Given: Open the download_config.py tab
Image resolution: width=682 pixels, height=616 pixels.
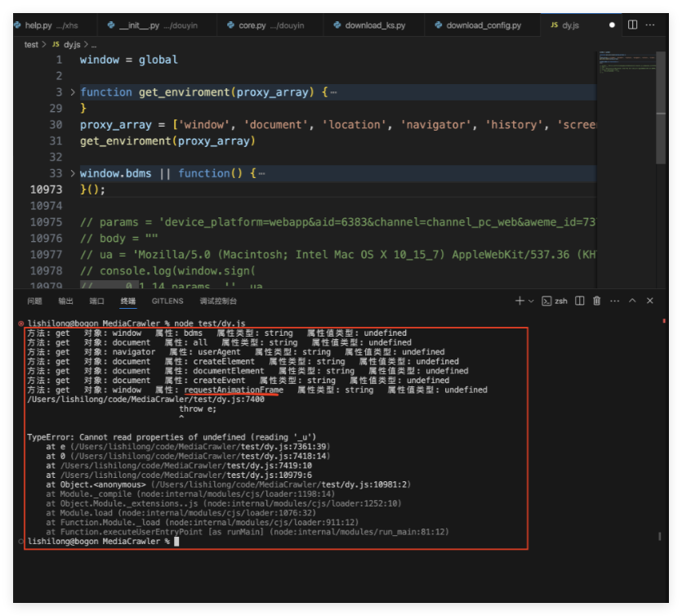Looking at the screenshot, I should tap(483, 25).
